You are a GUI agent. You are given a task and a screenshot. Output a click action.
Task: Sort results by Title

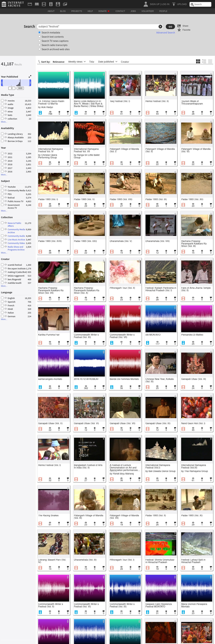(x=92, y=62)
